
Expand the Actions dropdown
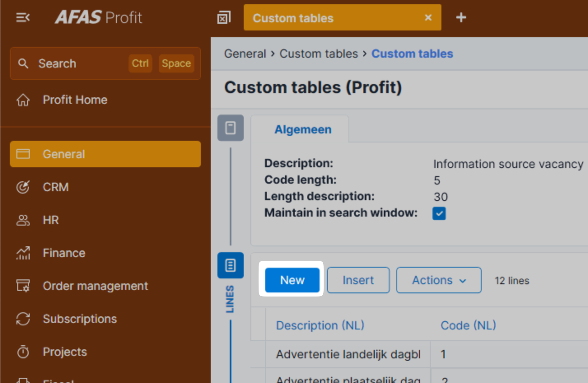[x=439, y=280]
